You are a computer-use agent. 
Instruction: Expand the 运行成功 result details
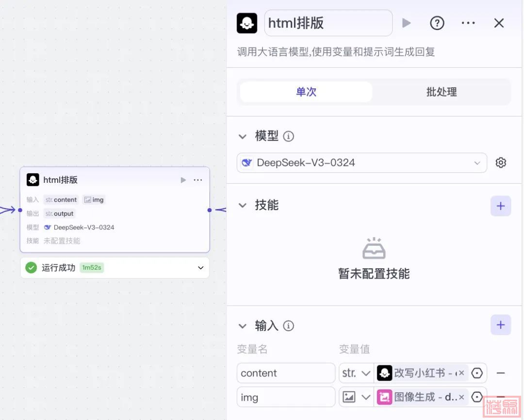tap(200, 268)
